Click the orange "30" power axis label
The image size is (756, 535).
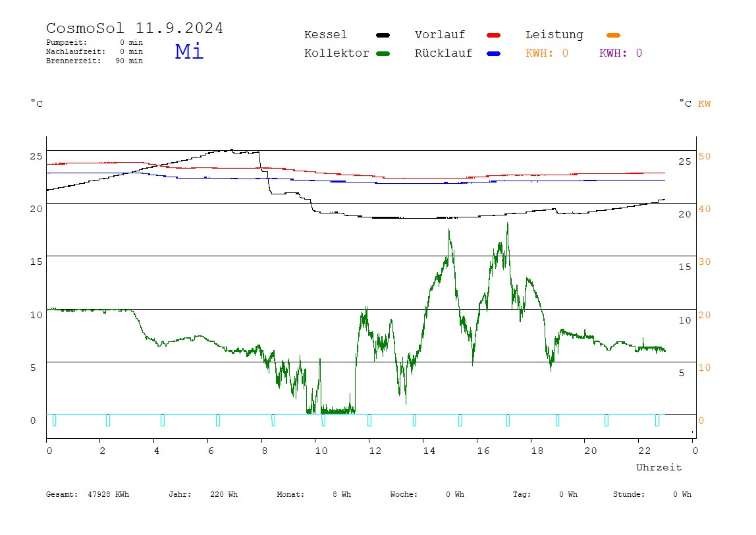click(705, 262)
